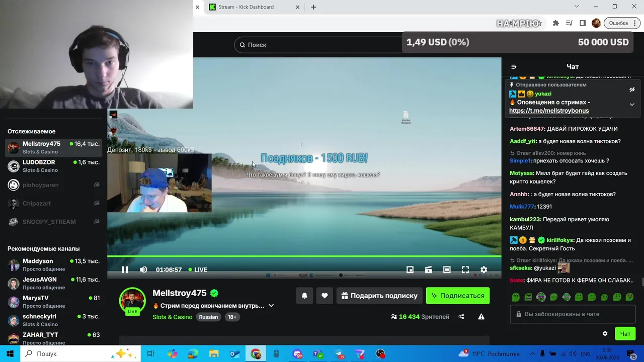Open Windows Start menu
Image resolution: width=644 pixels, height=362 pixels.
pyautogui.click(x=10, y=354)
